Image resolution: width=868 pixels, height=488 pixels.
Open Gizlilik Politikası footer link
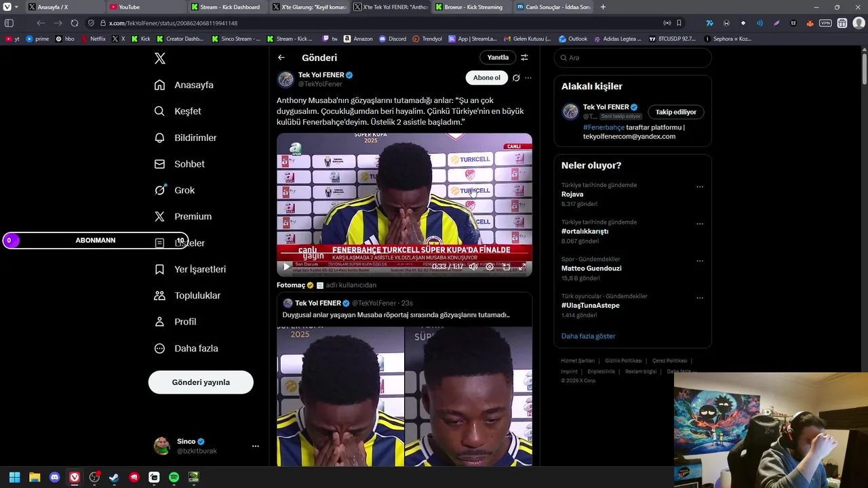coord(623,361)
